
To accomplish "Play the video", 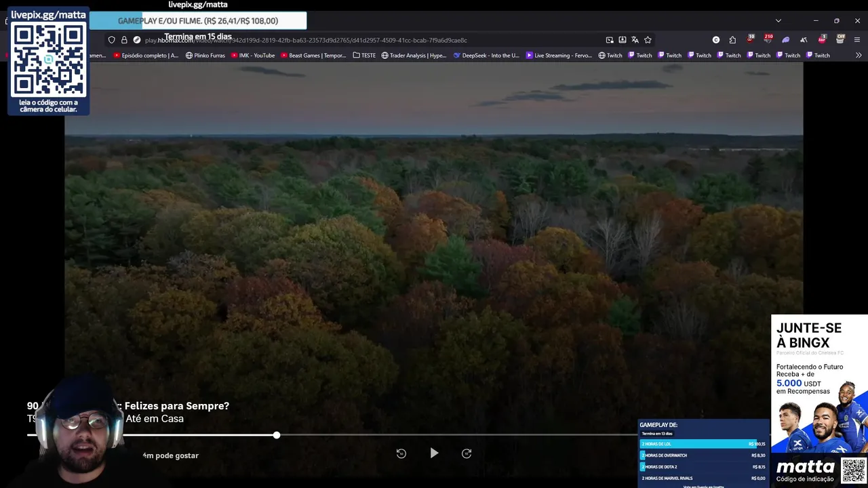I will [434, 453].
